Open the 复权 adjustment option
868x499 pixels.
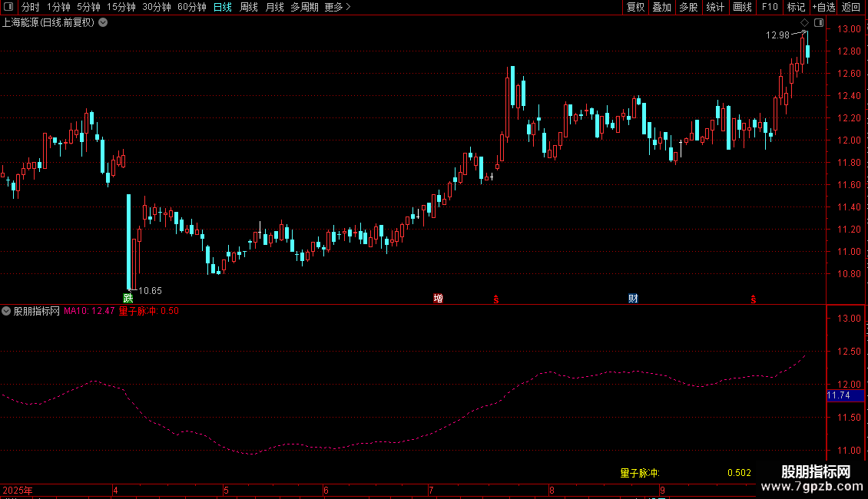coord(635,7)
